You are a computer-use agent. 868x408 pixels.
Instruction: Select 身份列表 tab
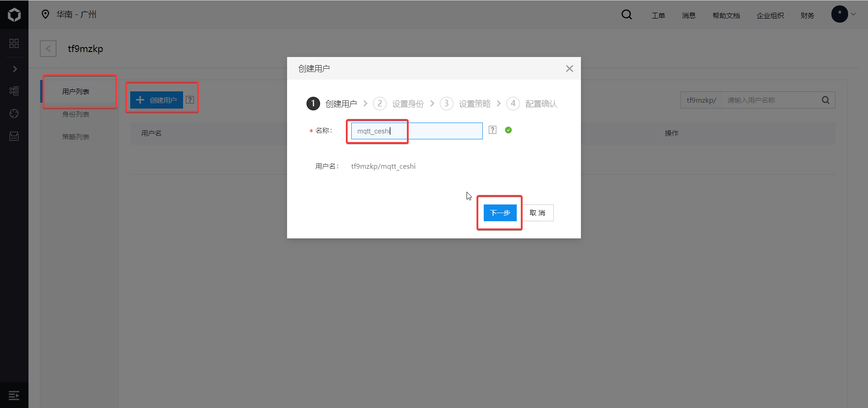75,114
